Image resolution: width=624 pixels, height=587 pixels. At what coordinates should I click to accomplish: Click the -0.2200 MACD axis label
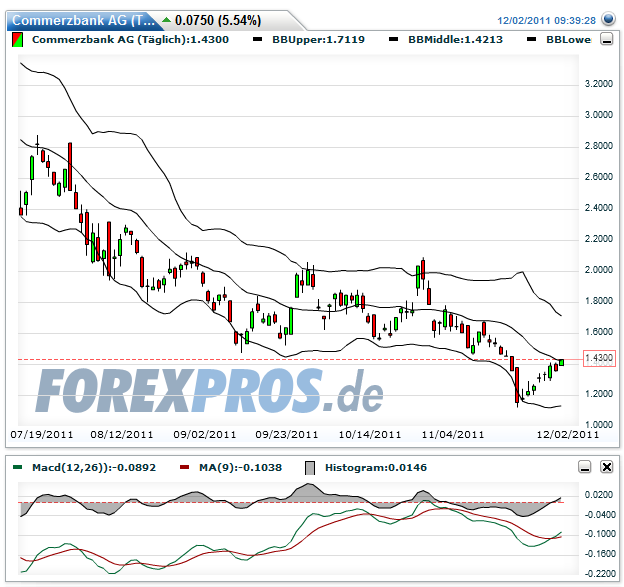(599, 573)
